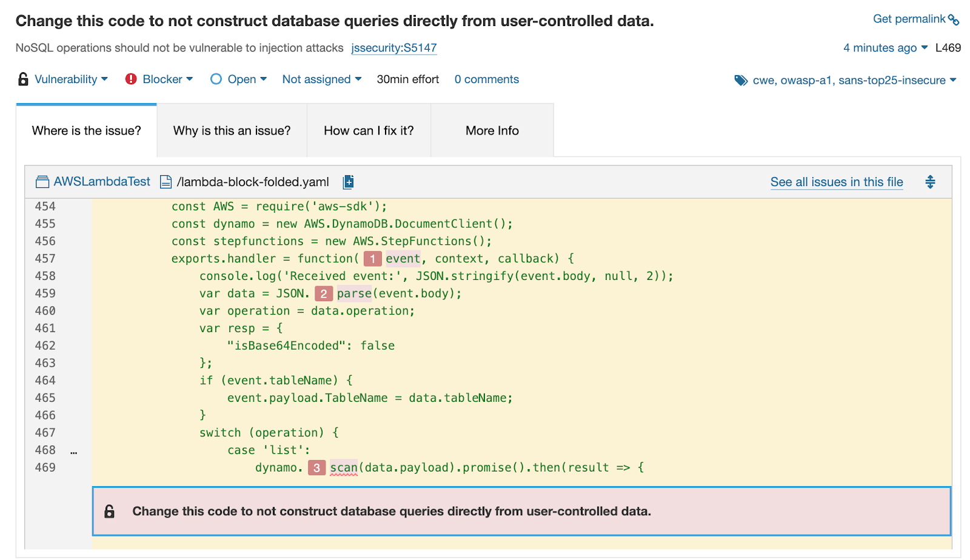
Task: Click the tags icon beside cwe
Action: pos(741,80)
